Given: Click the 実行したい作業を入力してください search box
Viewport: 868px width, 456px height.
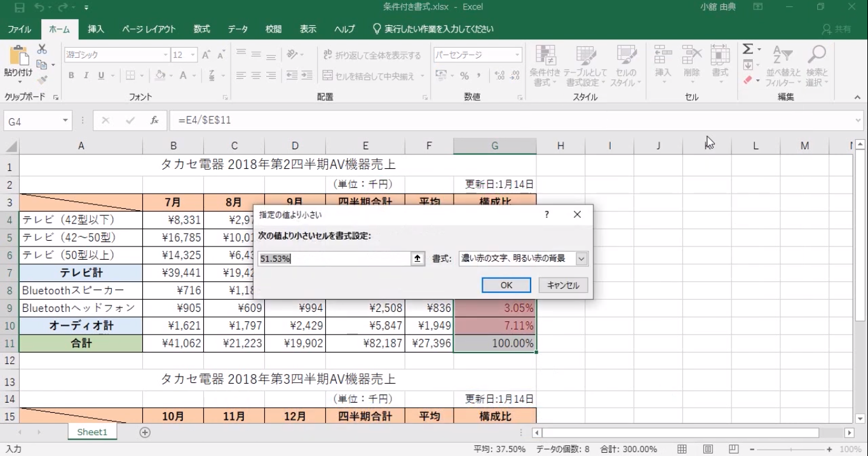Looking at the screenshot, I should 433,29.
